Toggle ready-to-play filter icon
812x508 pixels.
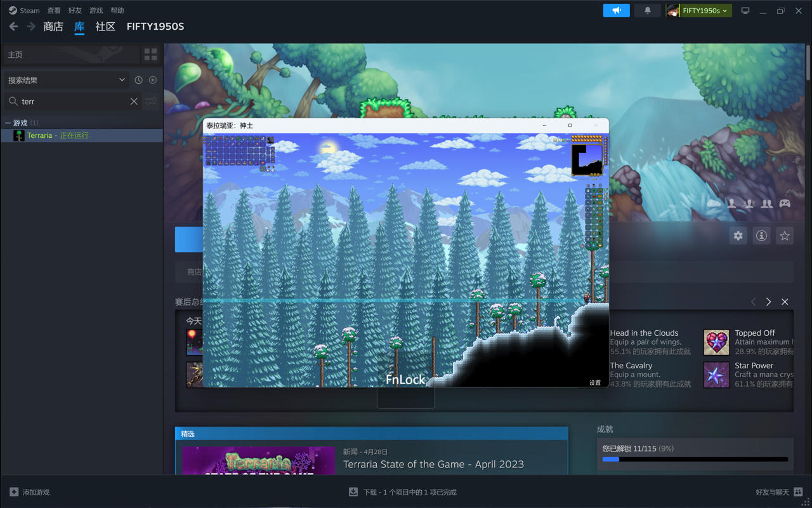pyautogui.click(x=153, y=80)
